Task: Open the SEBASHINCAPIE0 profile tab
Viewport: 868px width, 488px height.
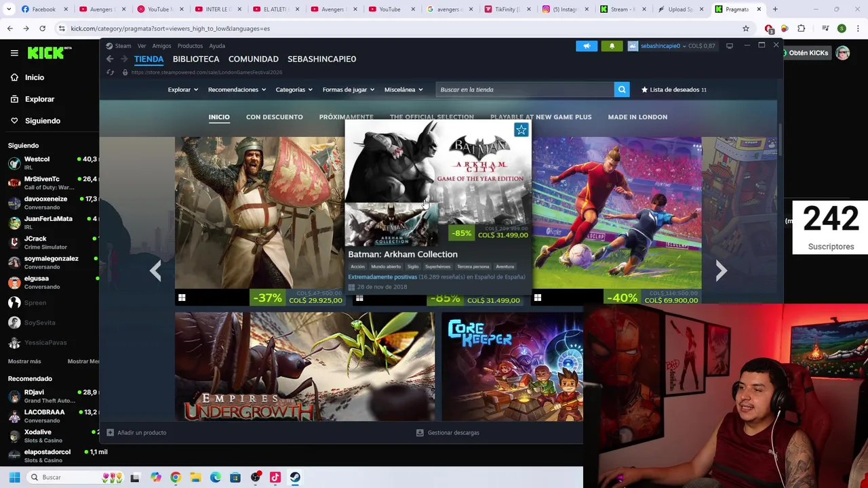Action: [321, 59]
